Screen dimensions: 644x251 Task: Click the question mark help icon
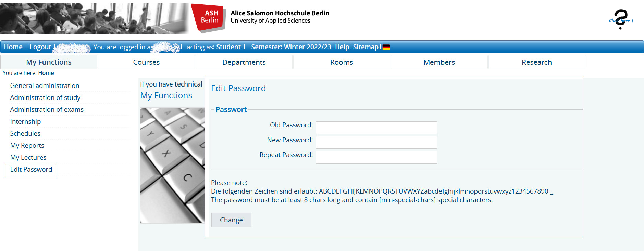point(621,19)
